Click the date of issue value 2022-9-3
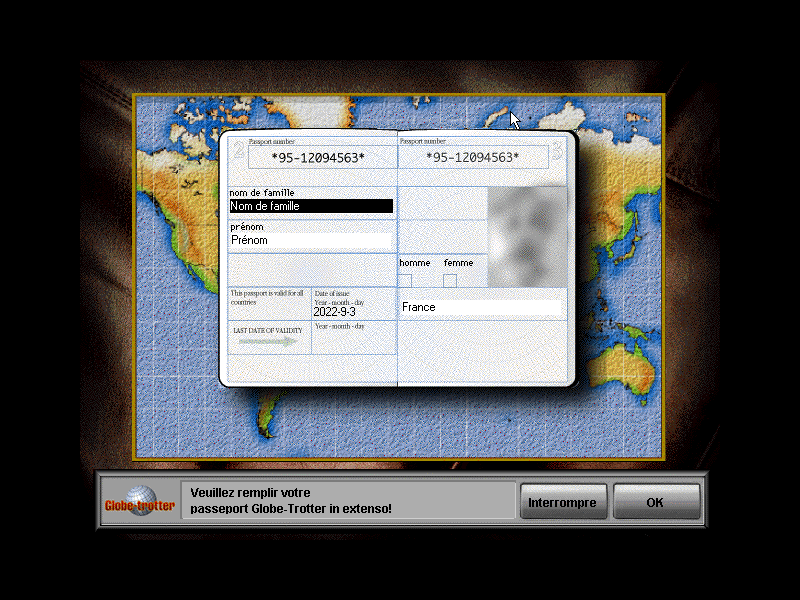 coord(334,312)
